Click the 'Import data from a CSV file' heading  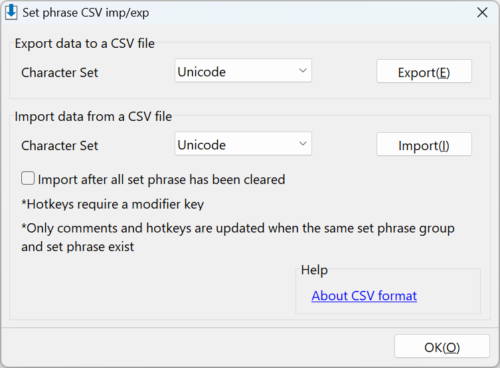(93, 116)
